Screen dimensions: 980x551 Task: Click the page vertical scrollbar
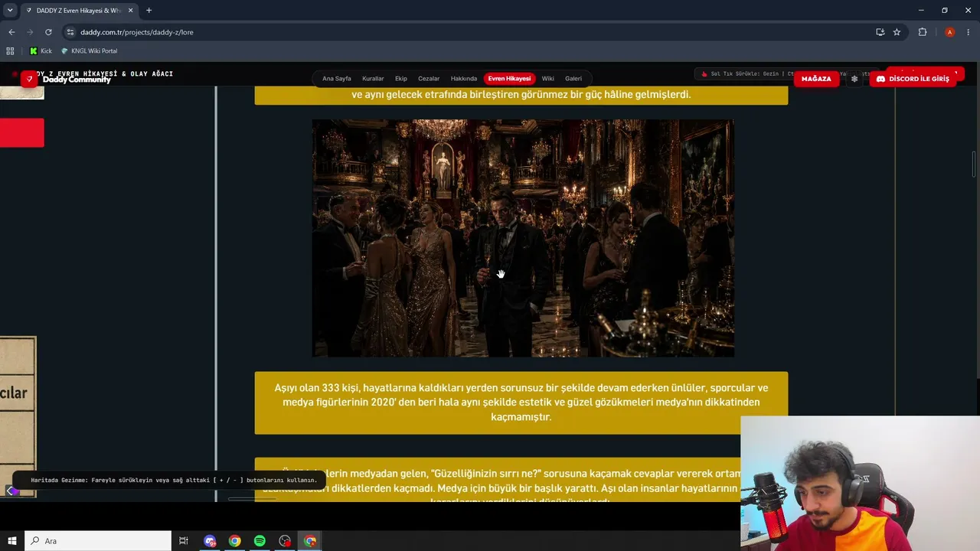tap(975, 165)
